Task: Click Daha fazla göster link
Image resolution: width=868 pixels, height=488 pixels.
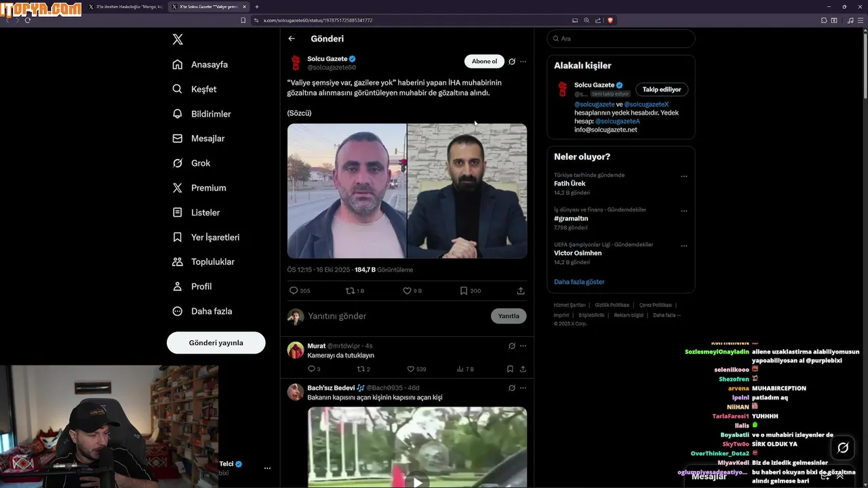Action: coord(579,282)
